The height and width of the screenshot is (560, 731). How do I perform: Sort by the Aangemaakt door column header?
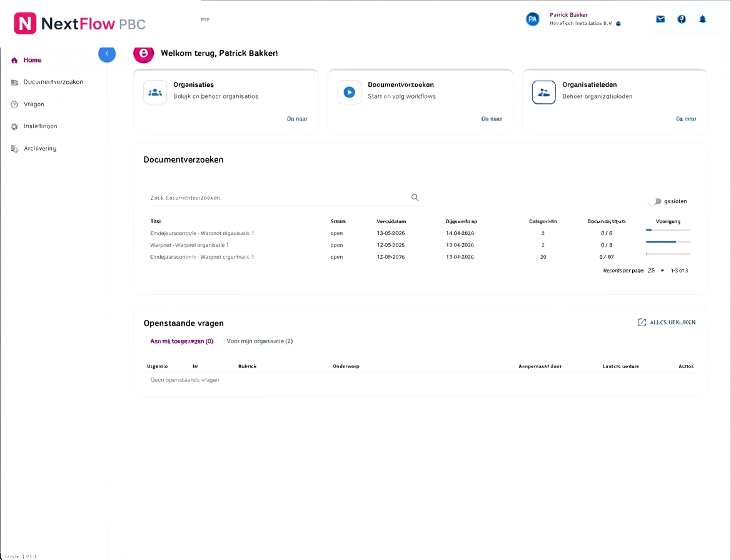[540, 366]
